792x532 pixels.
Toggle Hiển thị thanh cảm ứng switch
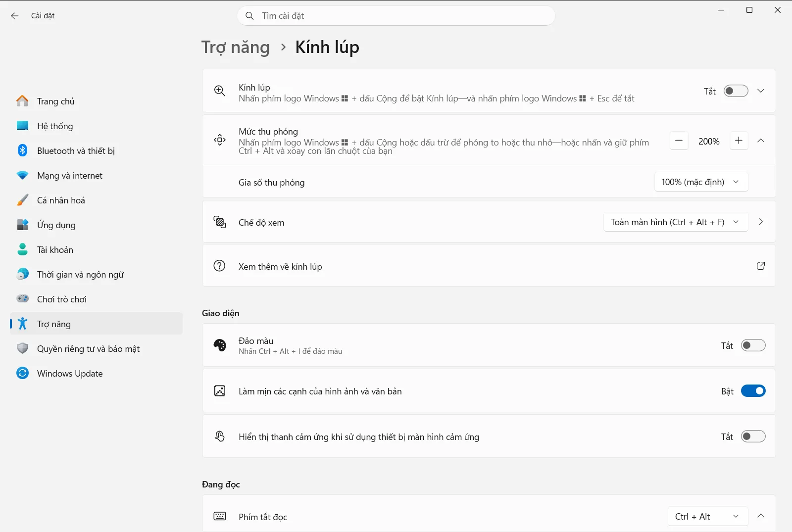click(x=753, y=436)
